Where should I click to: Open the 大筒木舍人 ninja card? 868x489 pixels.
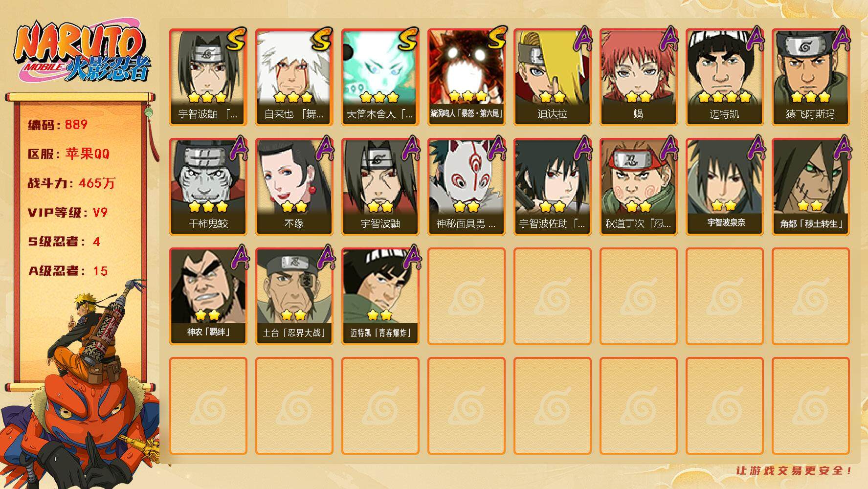(x=380, y=77)
